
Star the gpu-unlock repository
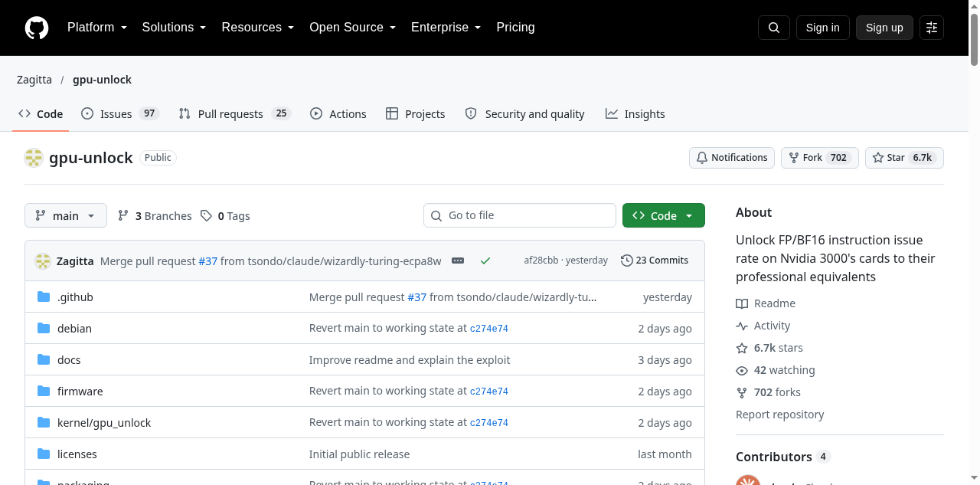point(904,158)
